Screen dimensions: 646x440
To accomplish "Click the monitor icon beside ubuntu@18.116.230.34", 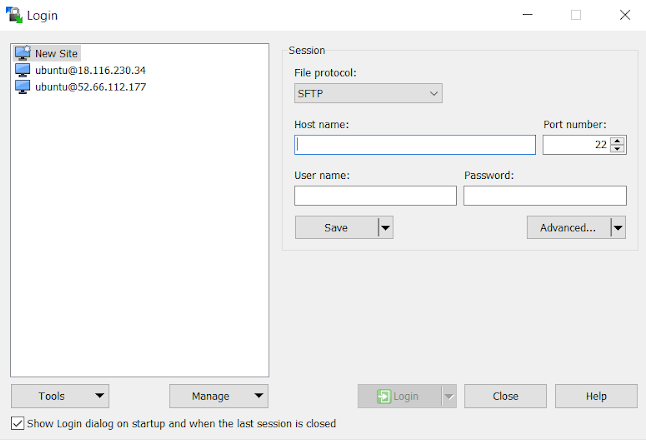I will tap(23, 70).
